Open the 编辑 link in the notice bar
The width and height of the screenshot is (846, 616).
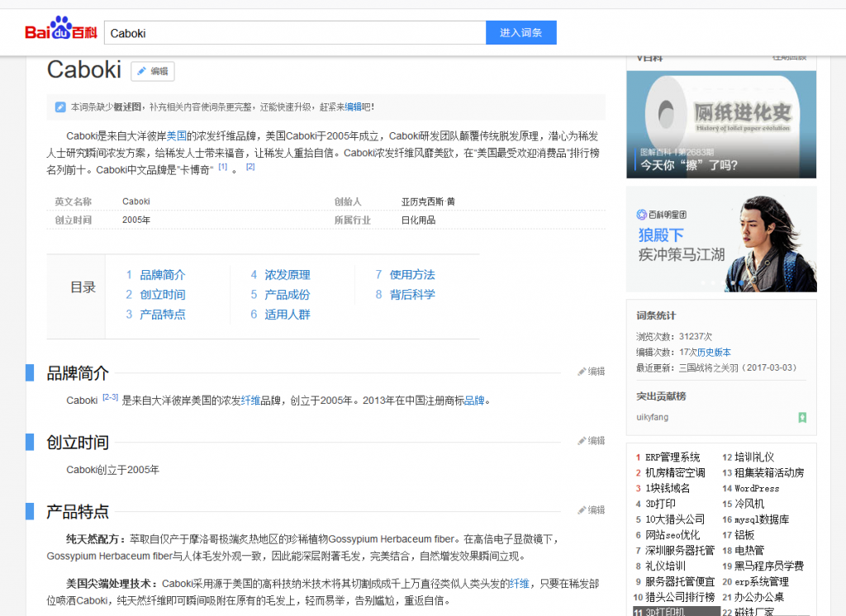pyautogui.click(x=353, y=107)
